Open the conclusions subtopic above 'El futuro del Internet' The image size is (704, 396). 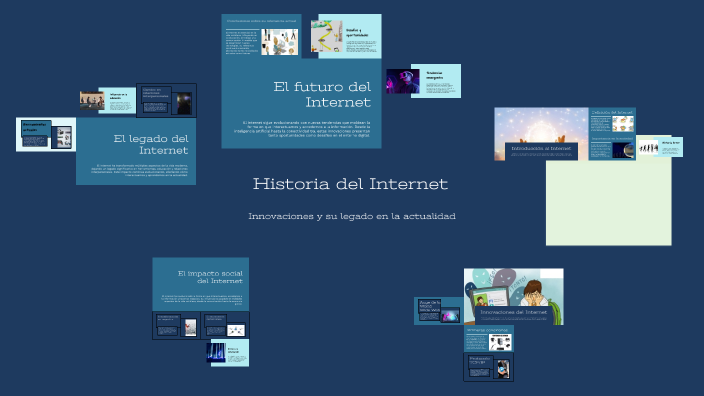[x=261, y=36]
